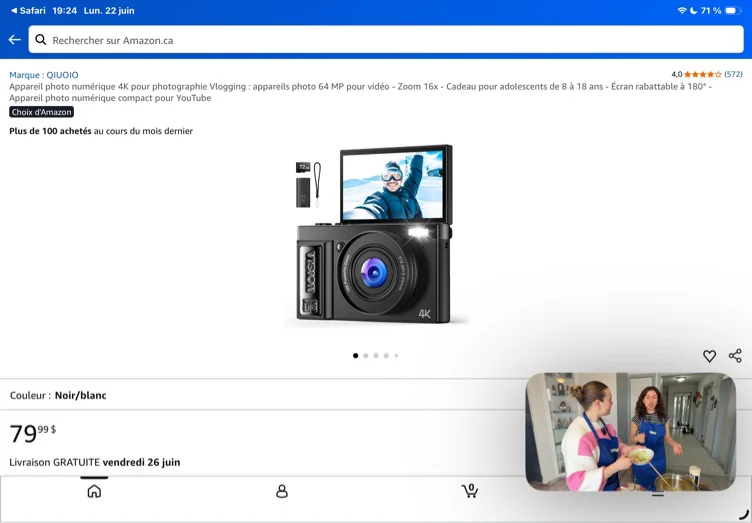Jump to fourth image carousel dot

click(386, 356)
